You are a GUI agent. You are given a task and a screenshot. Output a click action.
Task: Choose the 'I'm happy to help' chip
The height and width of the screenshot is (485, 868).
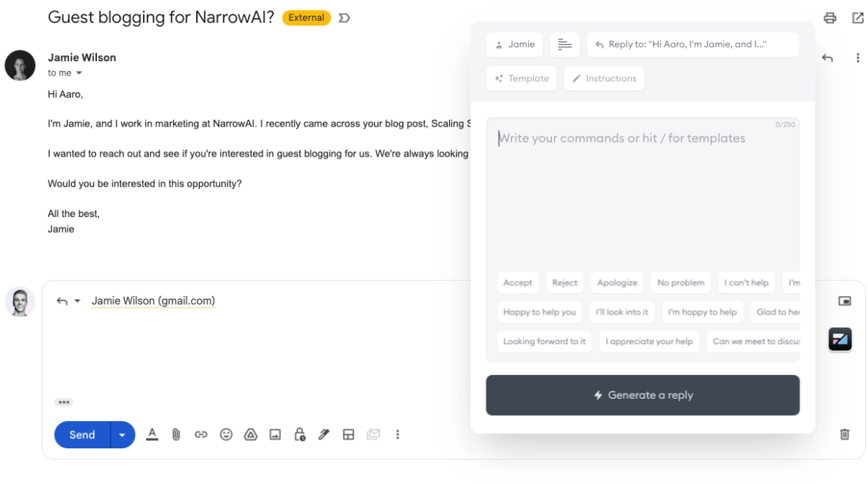point(703,312)
